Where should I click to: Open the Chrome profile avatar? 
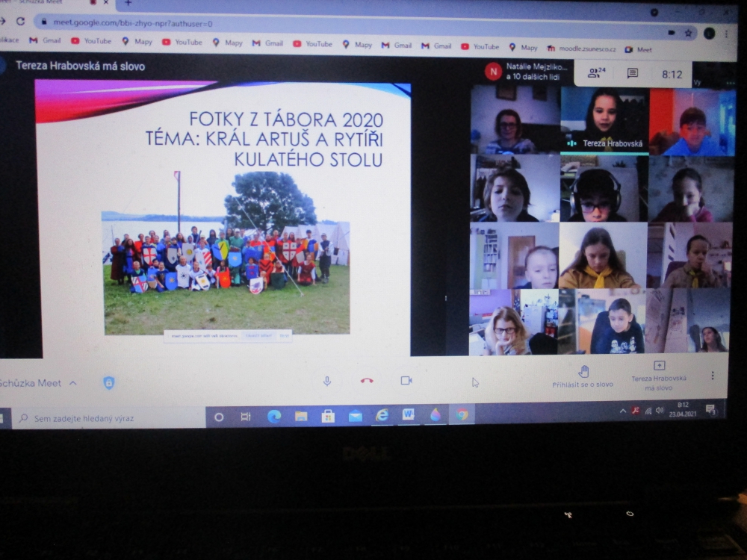pyautogui.click(x=709, y=33)
